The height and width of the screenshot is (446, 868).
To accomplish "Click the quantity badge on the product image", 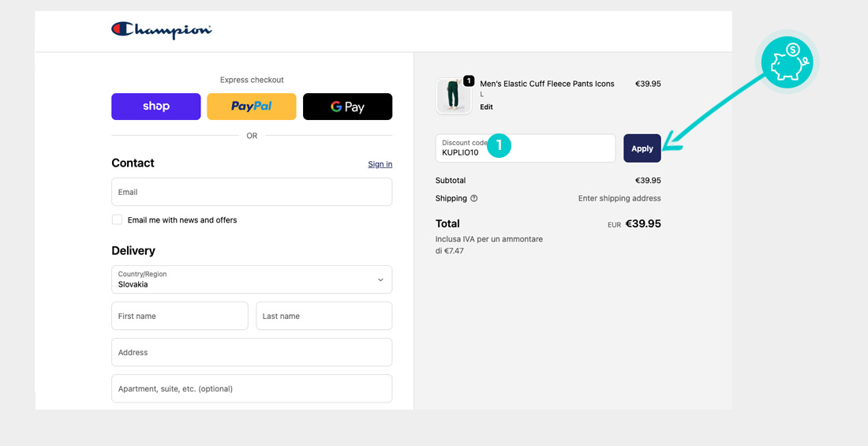I will (469, 81).
